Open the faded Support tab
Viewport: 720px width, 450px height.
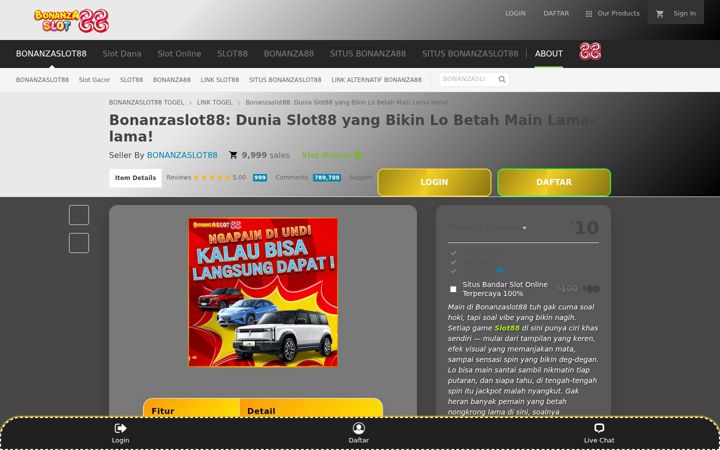(361, 177)
